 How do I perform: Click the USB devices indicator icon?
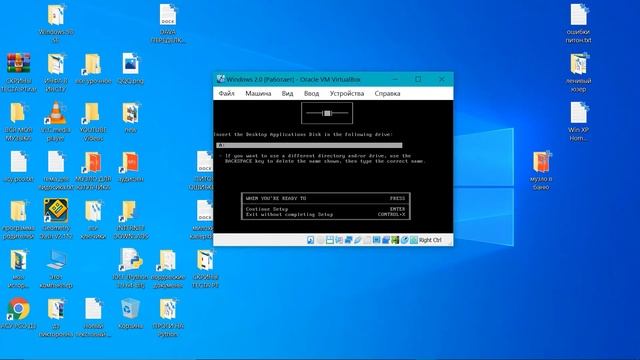tap(358, 240)
